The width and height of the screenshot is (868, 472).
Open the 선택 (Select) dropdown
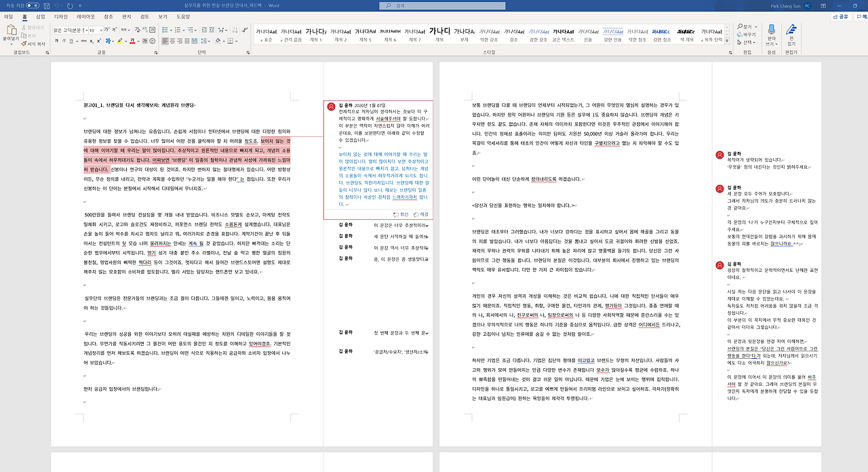(x=747, y=42)
